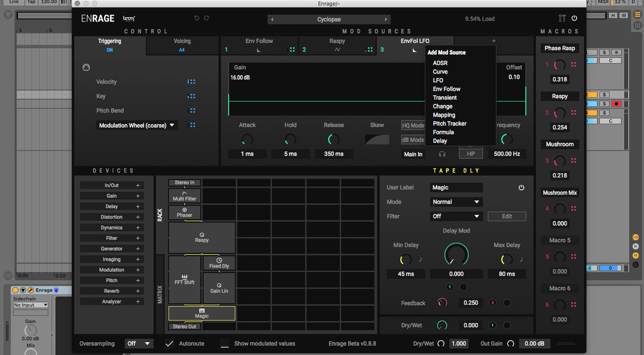
Task: Toggle dB Mode button
Action: tap(413, 140)
